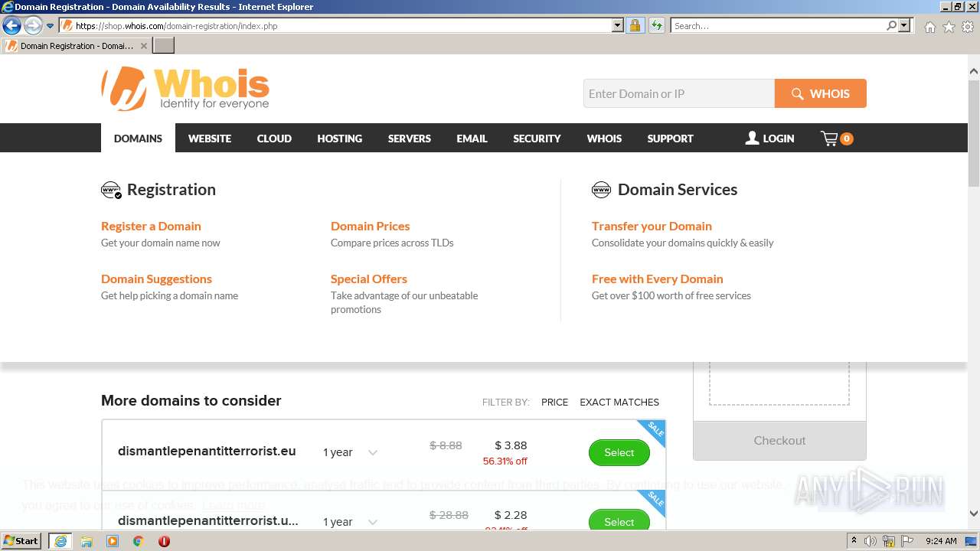
Task: Filter results by PRICE
Action: point(554,402)
